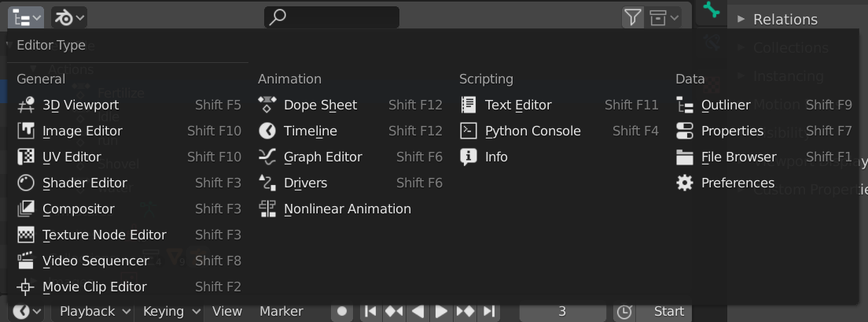Select Outliner under Data
The image size is (868, 322).
point(764,105)
